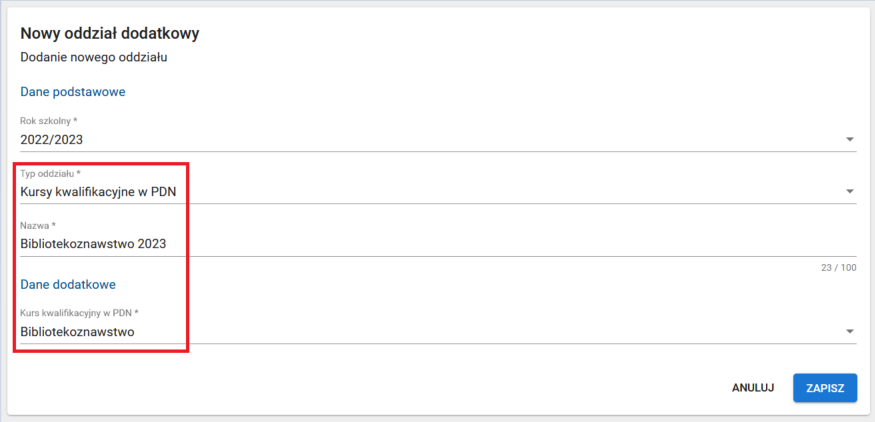Click the 23 / 100 character counter
The height and width of the screenshot is (422, 875).
(x=837, y=268)
